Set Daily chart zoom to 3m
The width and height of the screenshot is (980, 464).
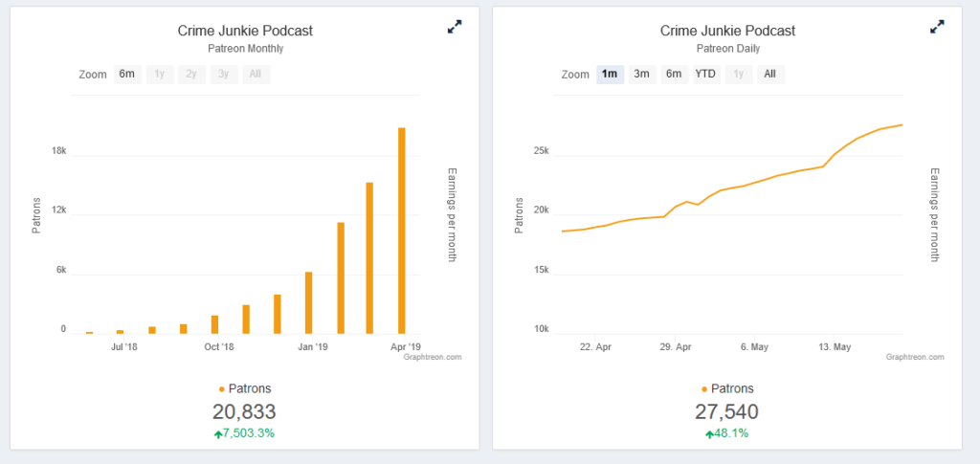point(642,75)
